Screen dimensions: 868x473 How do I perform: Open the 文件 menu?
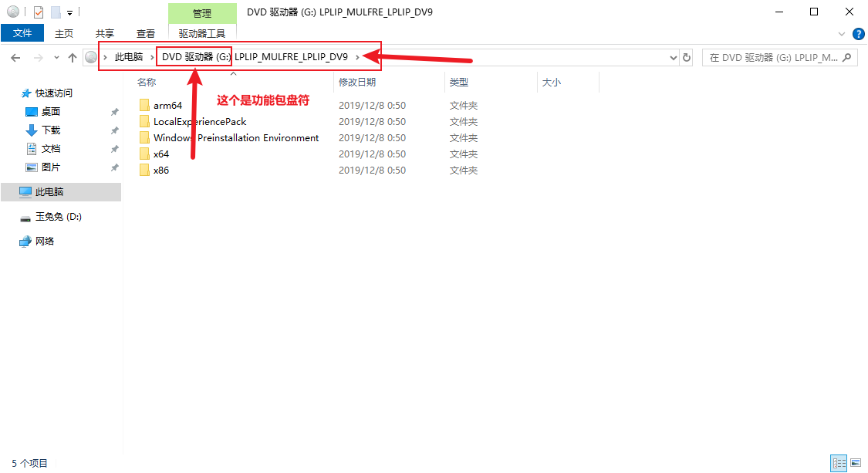tap(23, 33)
